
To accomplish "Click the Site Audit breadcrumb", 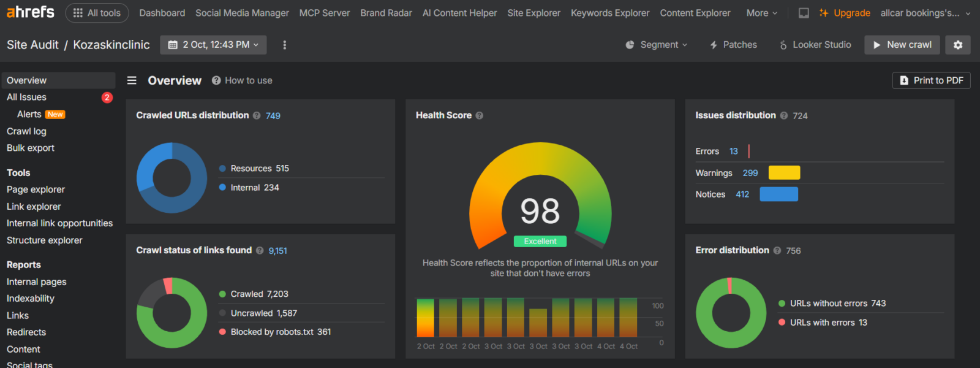I will pos(32,45).
